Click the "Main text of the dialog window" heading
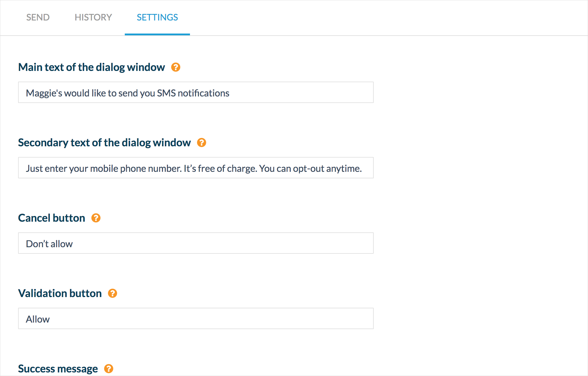588x376 pixels. 92,67
